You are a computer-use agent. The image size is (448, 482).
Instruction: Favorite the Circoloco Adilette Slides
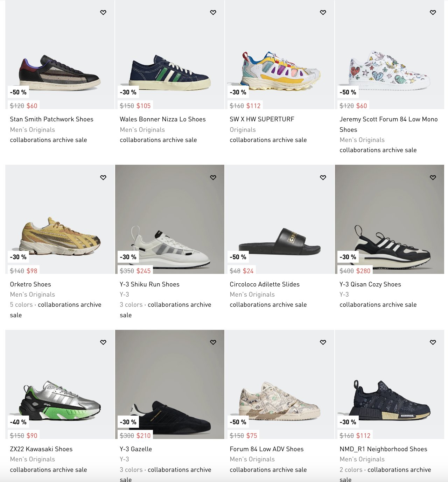tap(323, 178)
